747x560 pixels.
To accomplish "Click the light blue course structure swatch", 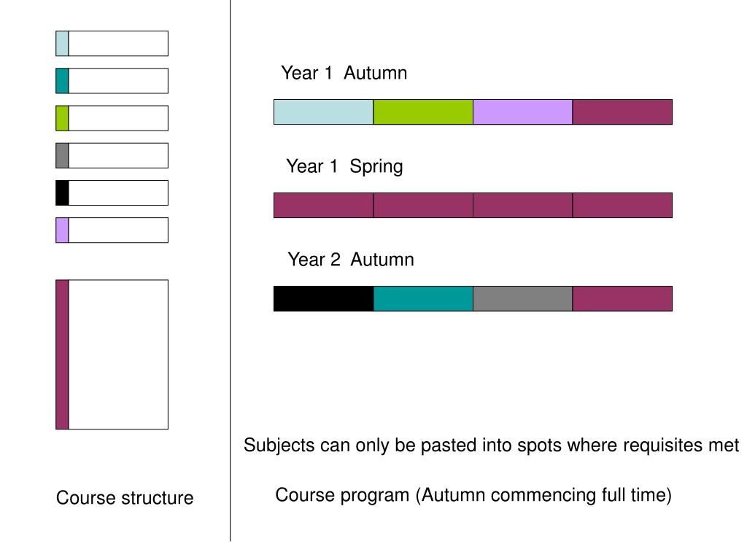I will pos(63,43).
